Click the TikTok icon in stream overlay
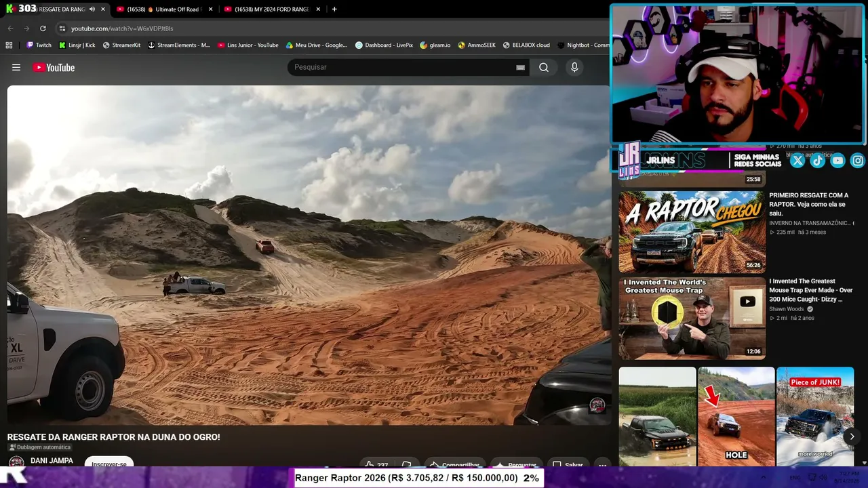 click(x=818, y=161)
